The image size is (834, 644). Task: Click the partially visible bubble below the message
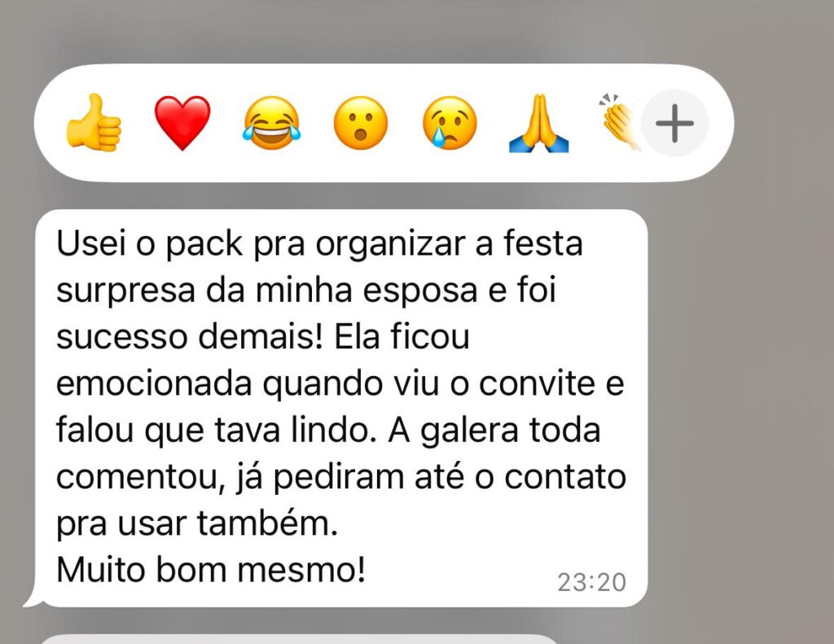298,638
